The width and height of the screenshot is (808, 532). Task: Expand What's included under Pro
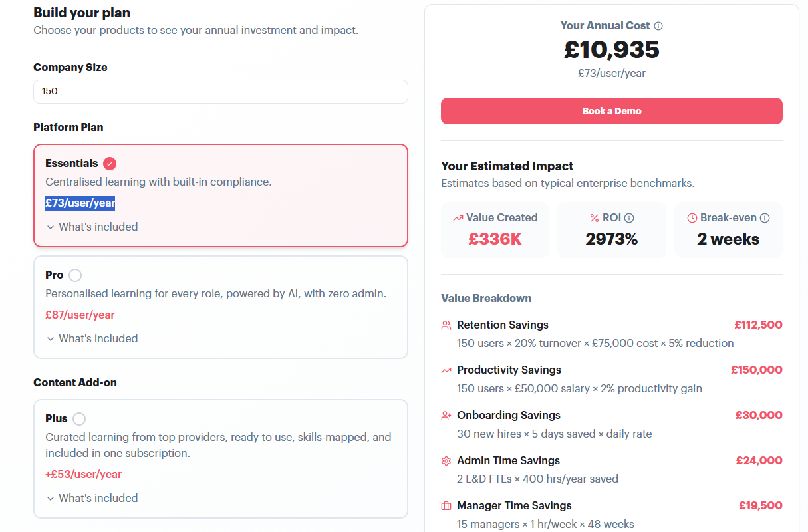[92, 338]
